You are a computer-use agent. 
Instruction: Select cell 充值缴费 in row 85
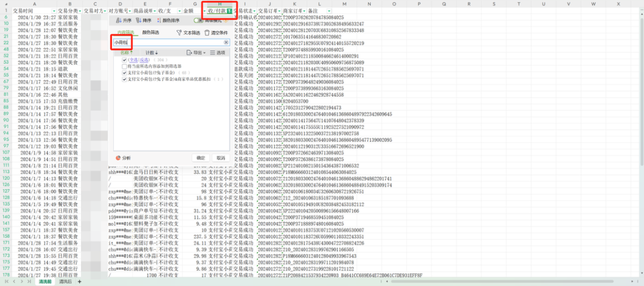(x=69, y=101)
